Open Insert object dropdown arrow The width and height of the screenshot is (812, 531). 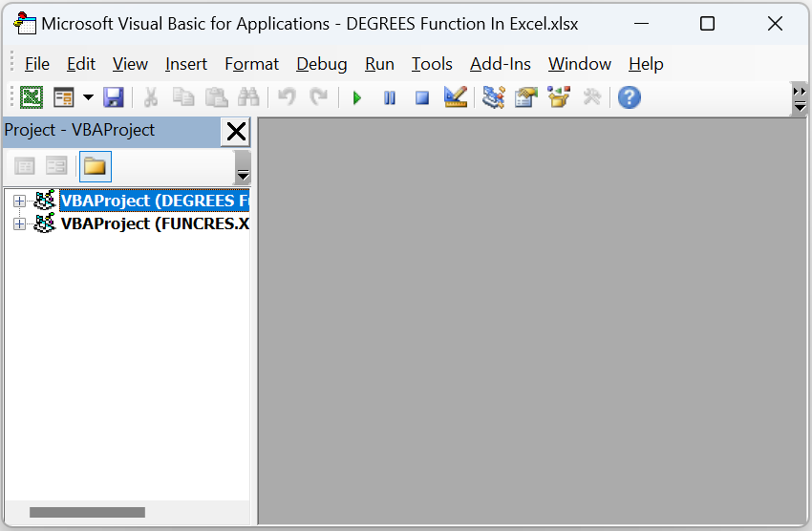coord(89,97)
